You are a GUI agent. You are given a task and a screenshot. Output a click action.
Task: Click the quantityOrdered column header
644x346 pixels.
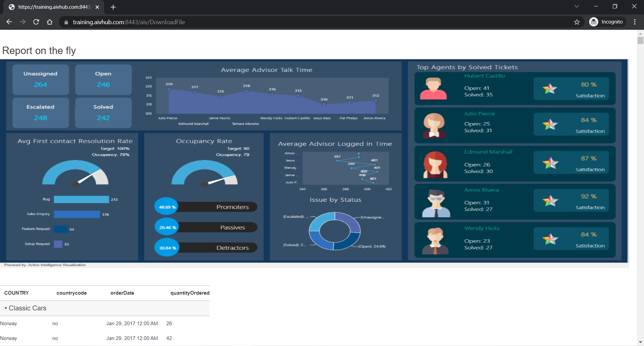[x=190, y=293]
